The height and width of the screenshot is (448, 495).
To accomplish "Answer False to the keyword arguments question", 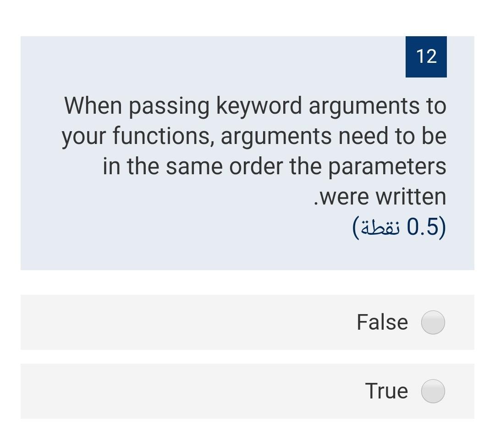I will pos(433,322).
